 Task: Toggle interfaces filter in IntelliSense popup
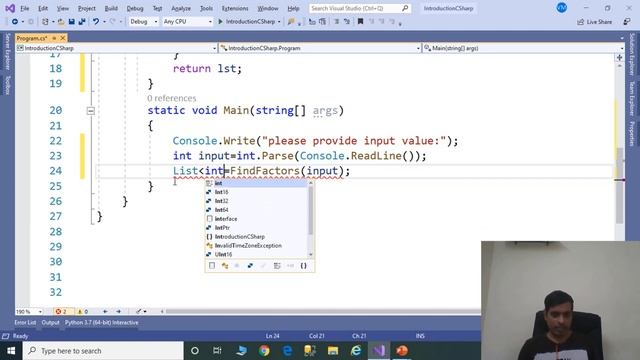tap(290, 266)
